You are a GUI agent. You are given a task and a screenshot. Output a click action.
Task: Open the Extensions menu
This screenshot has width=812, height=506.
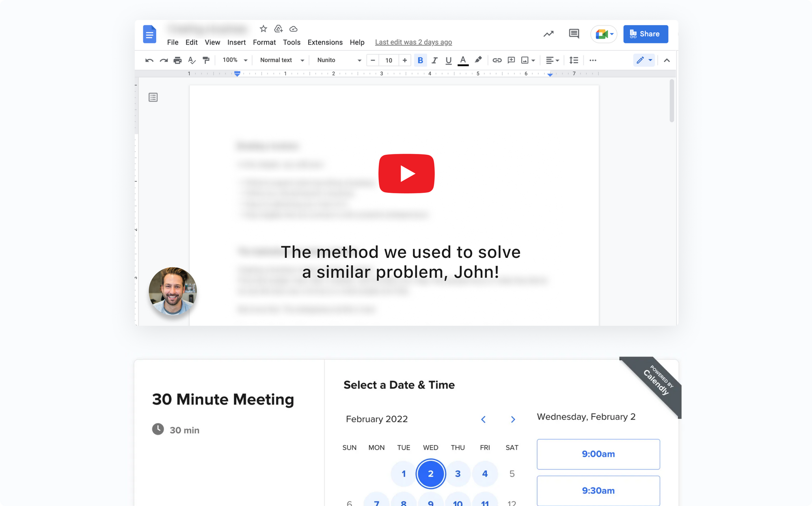325,42
